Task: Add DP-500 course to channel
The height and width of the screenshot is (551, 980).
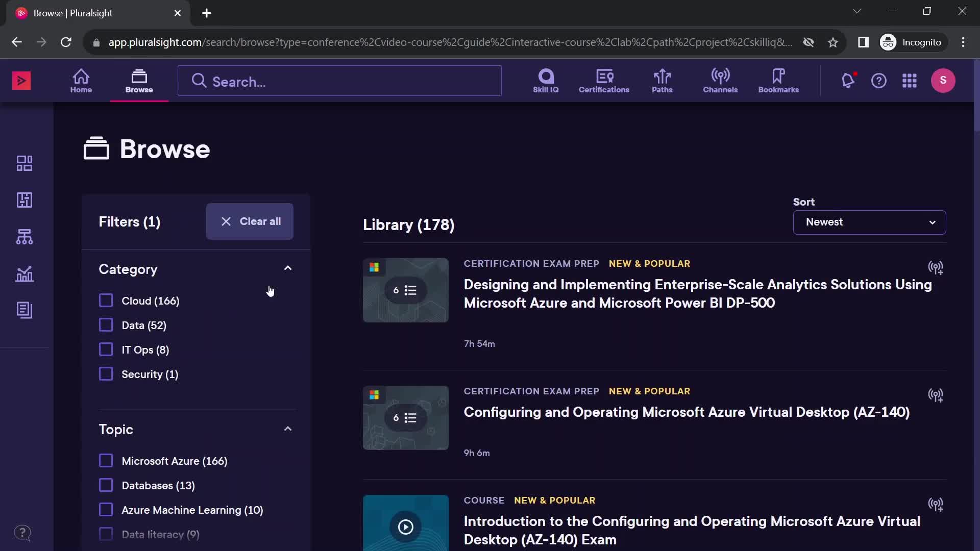Action: click(936, 267)
